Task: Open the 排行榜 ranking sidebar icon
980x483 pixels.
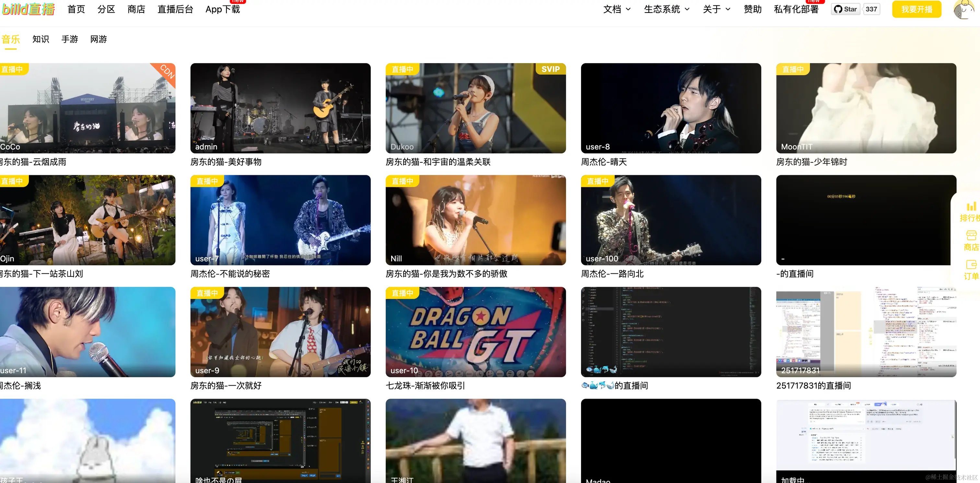Action: 971,212
